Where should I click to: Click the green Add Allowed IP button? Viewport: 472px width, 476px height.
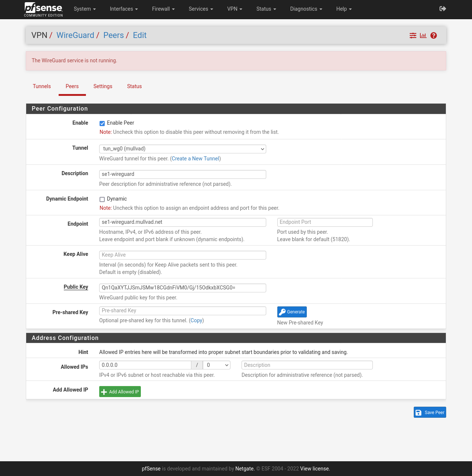pyautogui.click(x=120, y=392)
